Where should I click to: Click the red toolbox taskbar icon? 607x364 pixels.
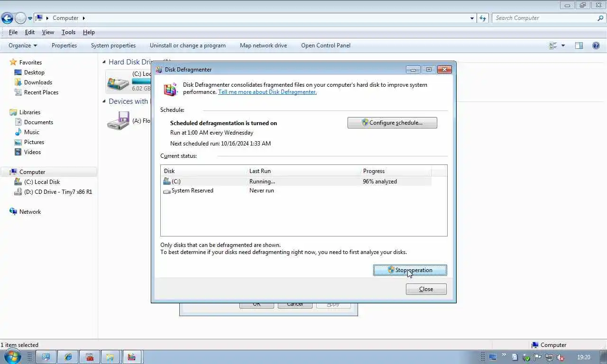click(x=89, y=357)
